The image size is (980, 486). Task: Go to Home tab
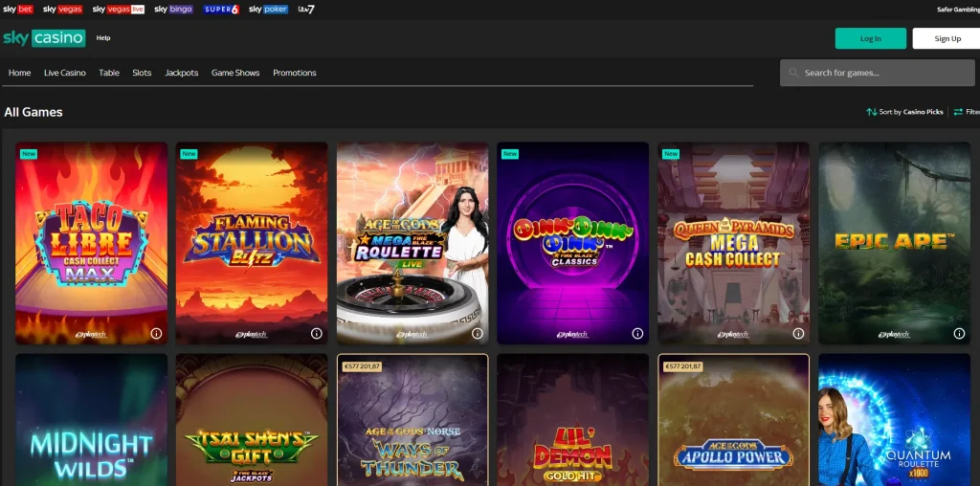point(19,73)
